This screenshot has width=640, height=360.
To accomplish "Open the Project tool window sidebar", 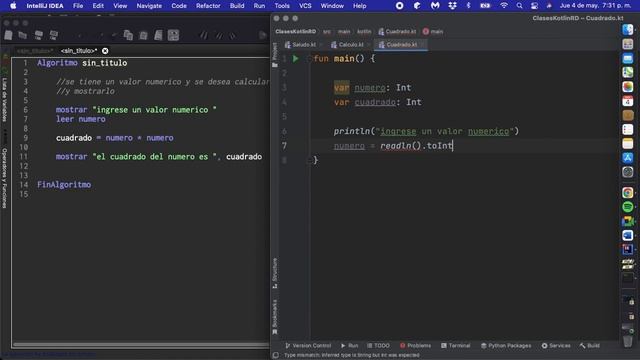I will tap(274, 55).
